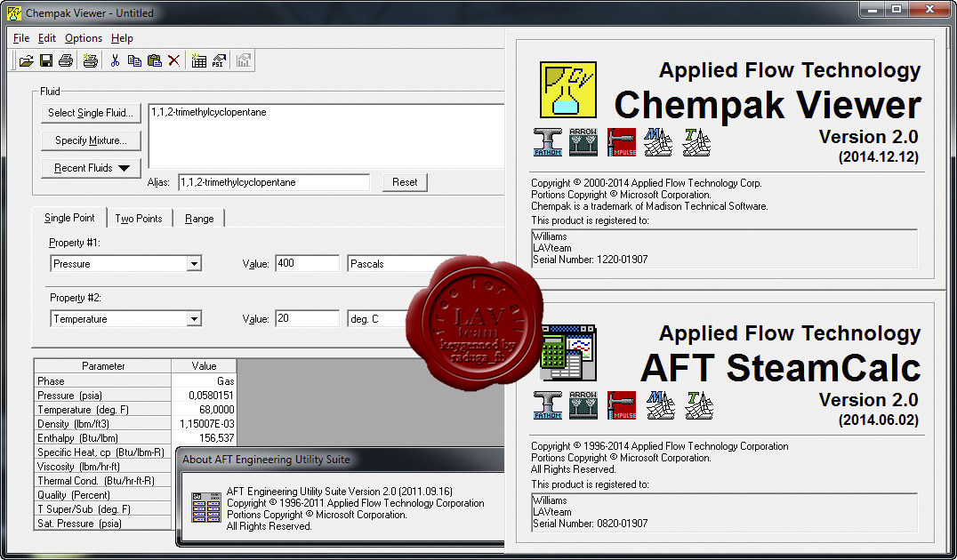The width and height of the screenshot is (957, 560).
Task: Click the table grid toolbar icon
Action: click(x=198, y=60)
